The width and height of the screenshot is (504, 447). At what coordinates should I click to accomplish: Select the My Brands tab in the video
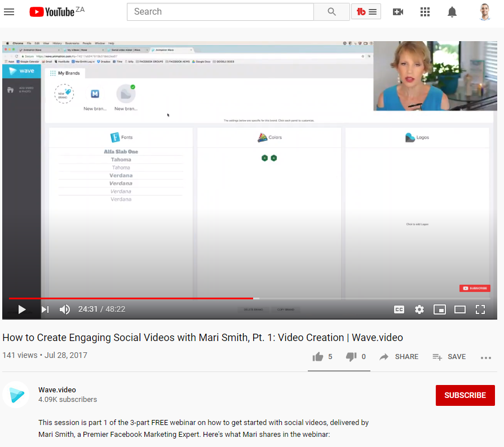(x=65, y=73)
